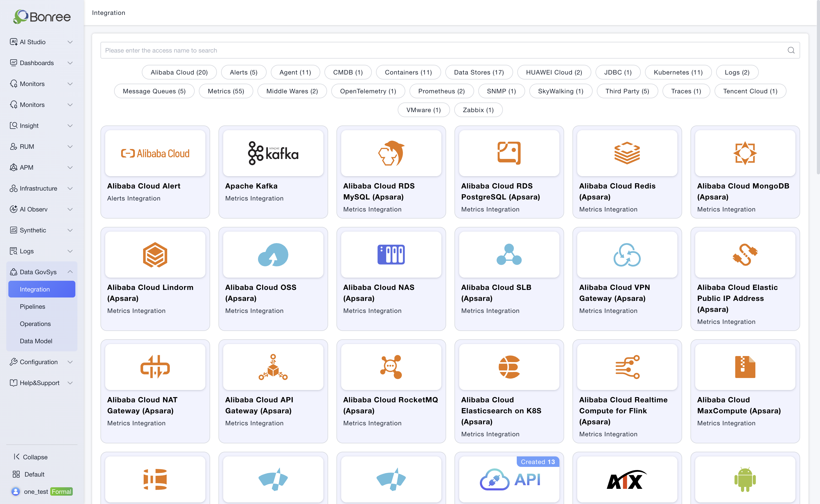Screen dimensions: 820x504
Task: Filter by Data Stores (17) tag
Action: coord(479,72)
